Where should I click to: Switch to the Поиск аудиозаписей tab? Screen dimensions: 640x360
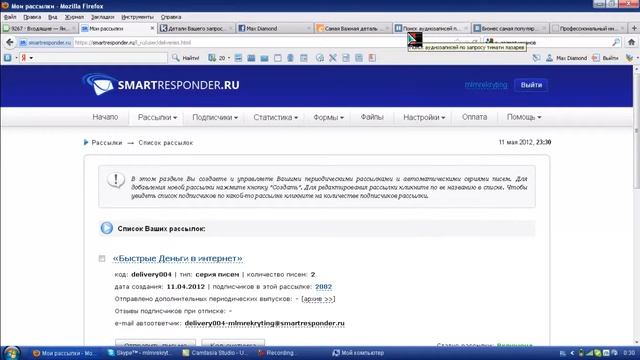pyautogui.click(x=431, y=28)
